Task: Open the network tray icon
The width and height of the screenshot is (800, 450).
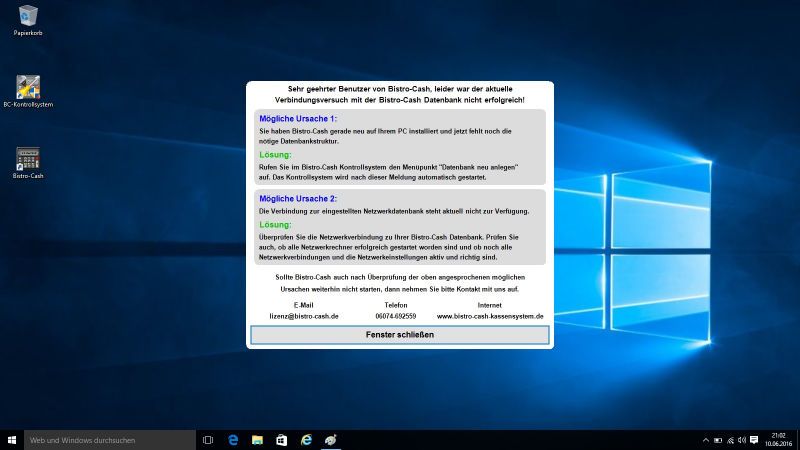Action: tap(730, 440)
